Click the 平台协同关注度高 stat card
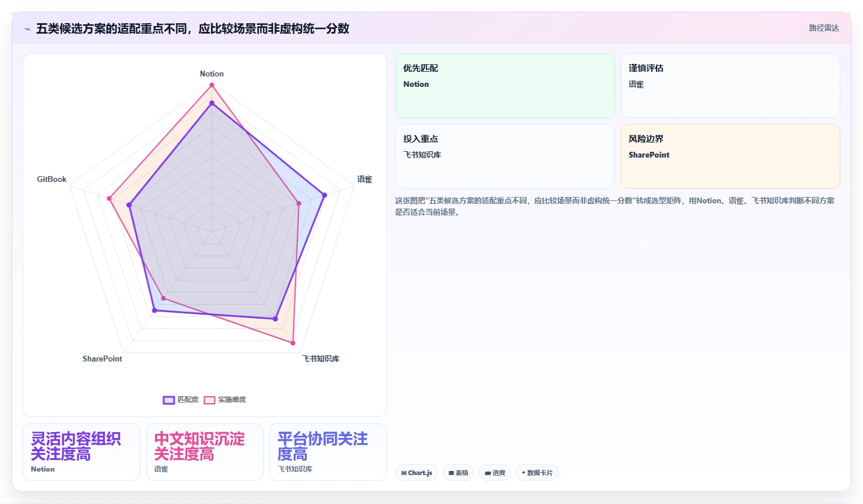Image resolution: width=863 pixels, height=504 pixels. (x=328, y=452)
